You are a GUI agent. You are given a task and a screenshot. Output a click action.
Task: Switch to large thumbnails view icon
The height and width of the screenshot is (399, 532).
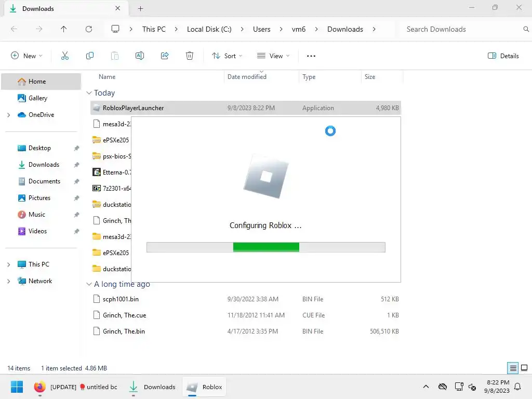[x=524, y=368]
